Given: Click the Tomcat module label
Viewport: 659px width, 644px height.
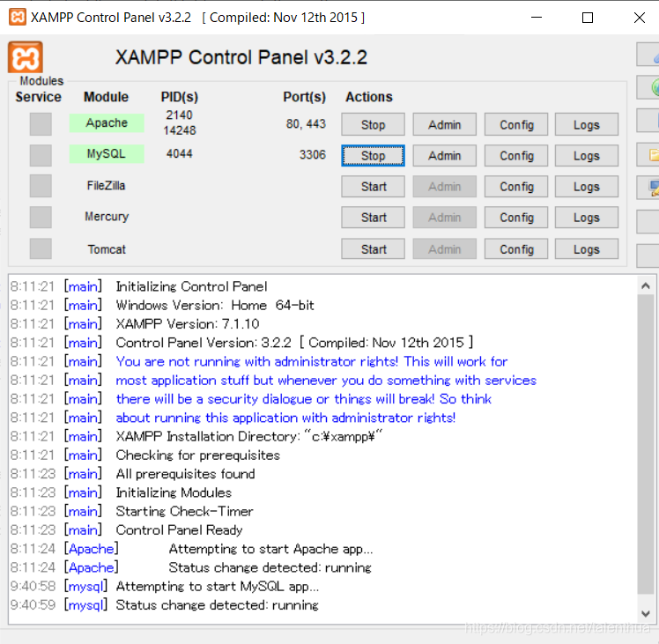Looking at the screenshot, I should click(107, 249).
